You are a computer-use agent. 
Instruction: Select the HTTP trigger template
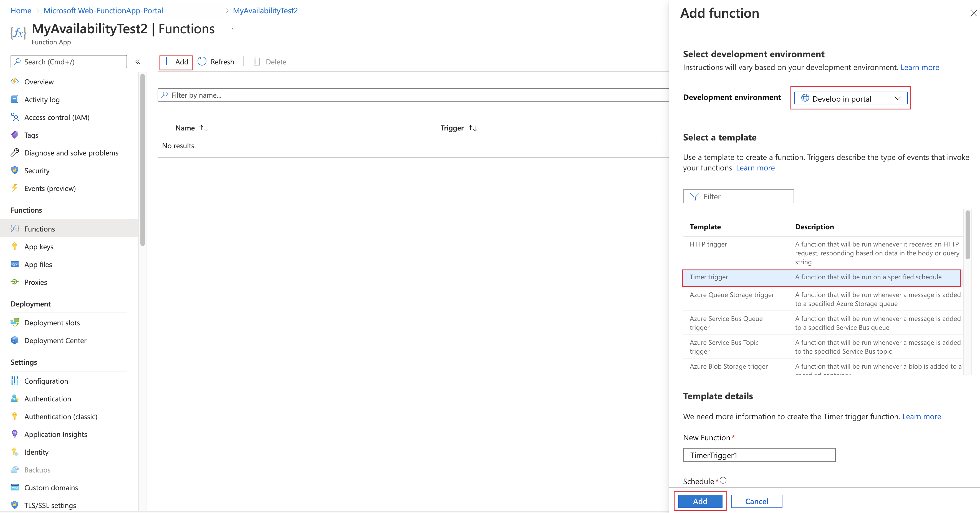coord(708,244)
